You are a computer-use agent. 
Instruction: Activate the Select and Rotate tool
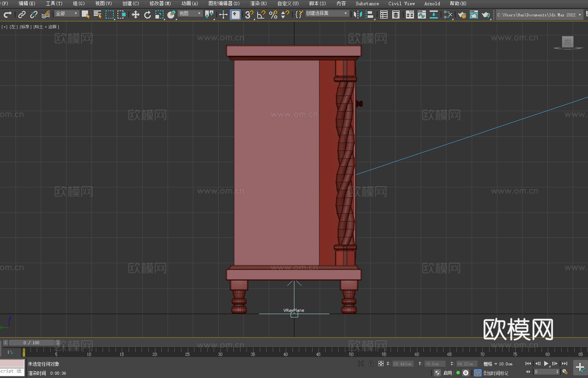148,14
